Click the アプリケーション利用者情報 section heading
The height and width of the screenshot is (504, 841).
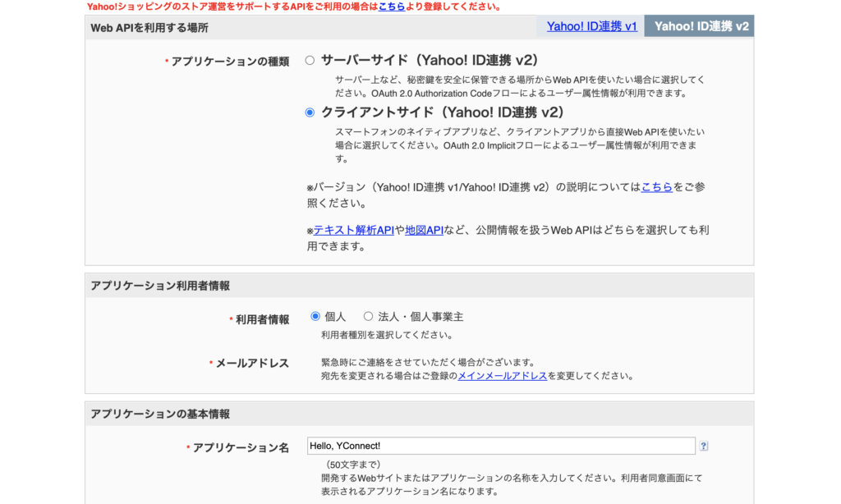160,286
